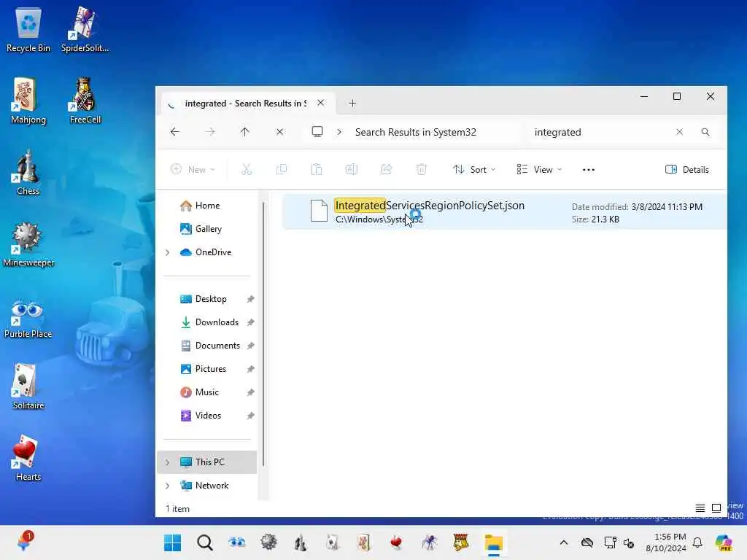Screen dimensions: 747x560
Task: Click the Copy icon in toolbar
Action: [282, 169]
